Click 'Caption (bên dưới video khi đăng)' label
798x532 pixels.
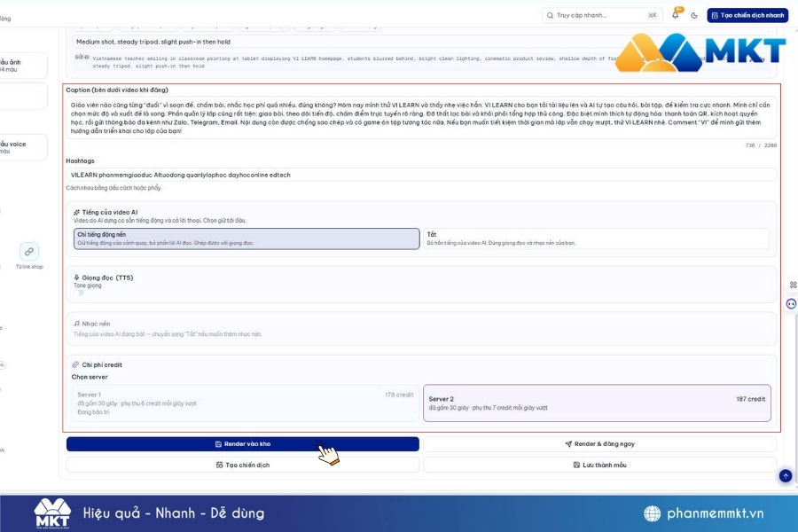[117, 90]
